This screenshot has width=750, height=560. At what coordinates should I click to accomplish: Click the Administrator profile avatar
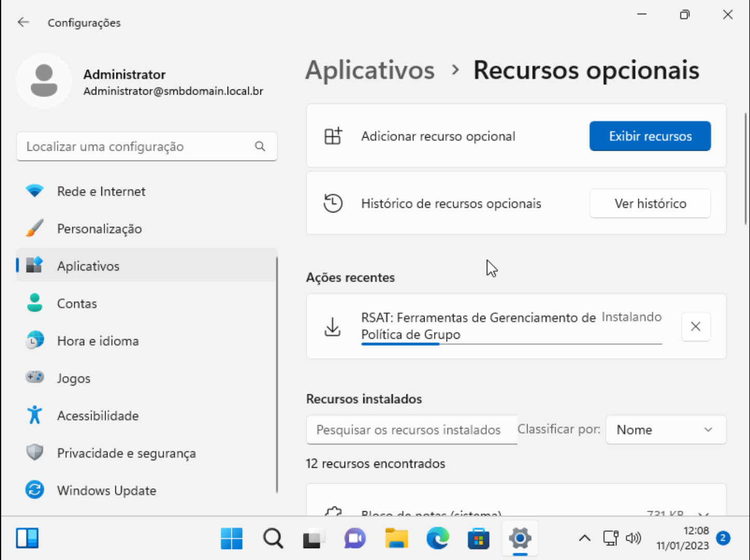click(x=44, y=81)
